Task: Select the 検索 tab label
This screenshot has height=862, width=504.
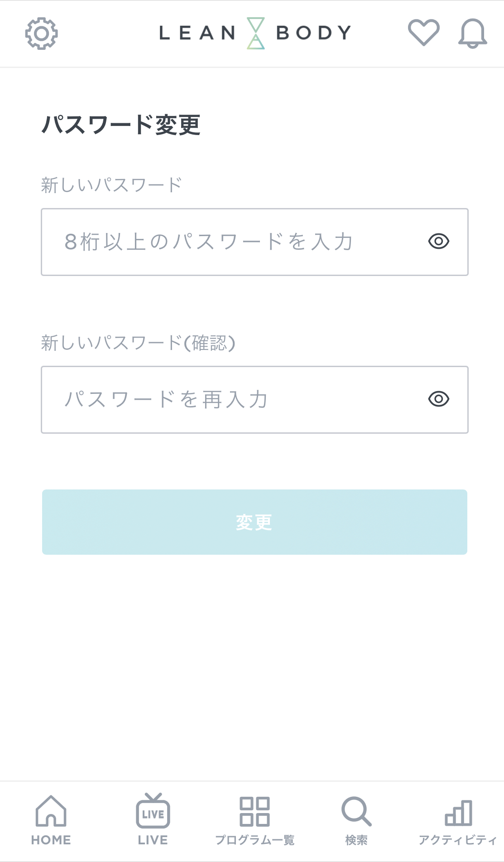Action: [356, 840]
